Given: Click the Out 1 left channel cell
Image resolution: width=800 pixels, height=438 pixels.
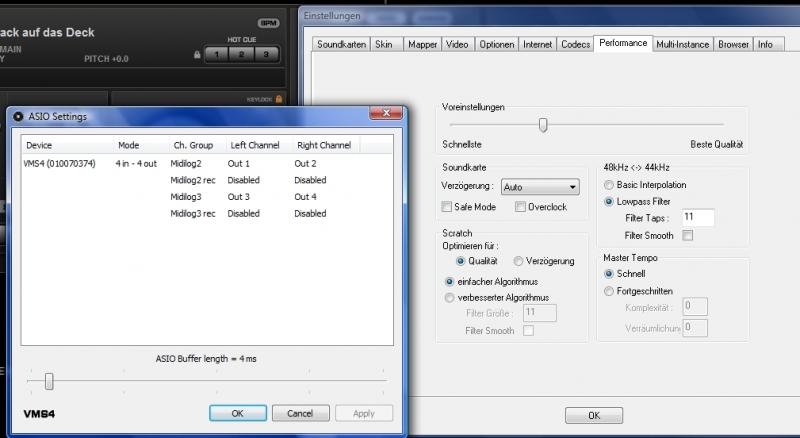Looking at the screenshot, I should [238, 163].
